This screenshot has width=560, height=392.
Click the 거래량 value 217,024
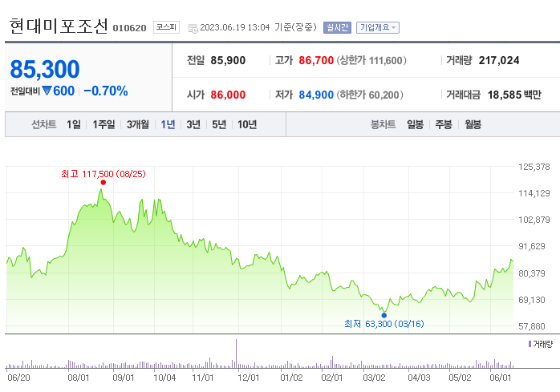click(x=499, y=60)
